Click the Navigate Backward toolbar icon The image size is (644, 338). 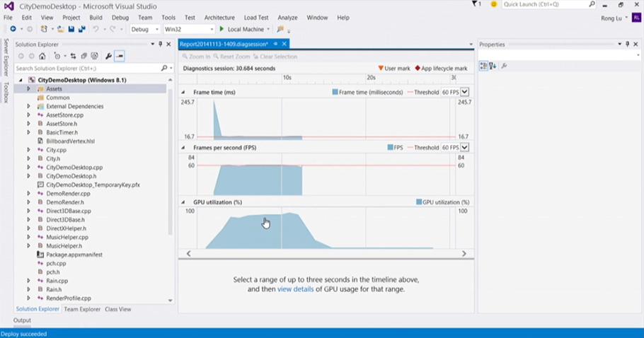(13, 29)
